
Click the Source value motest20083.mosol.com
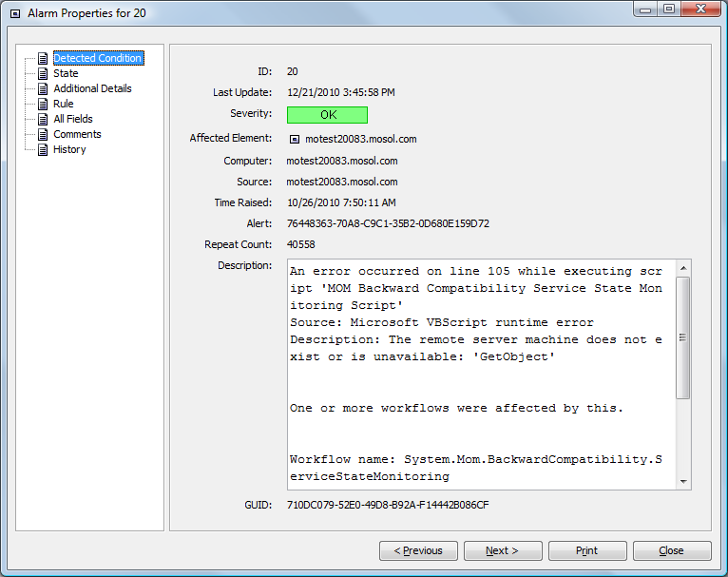[342, 182]
